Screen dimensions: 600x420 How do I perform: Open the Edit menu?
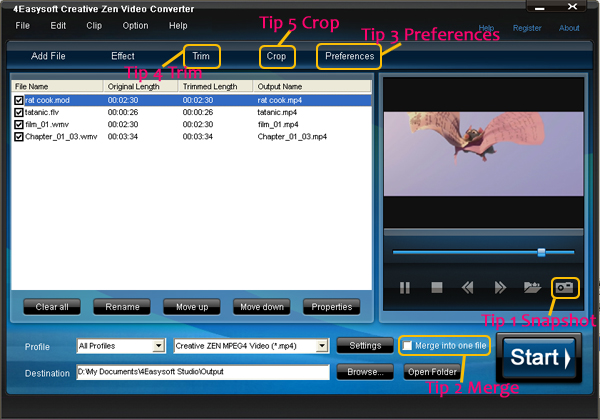pyautogui.click(x=58, y=26)
